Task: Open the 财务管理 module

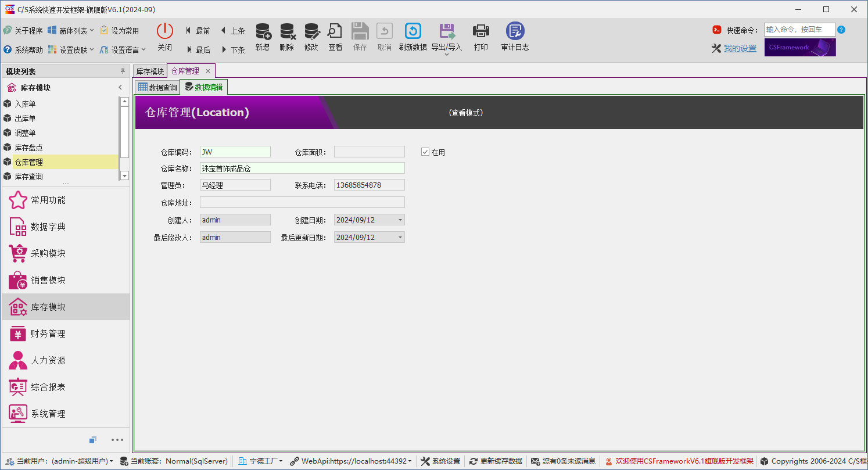Action: pyautogui.click(x=66, y=333)
